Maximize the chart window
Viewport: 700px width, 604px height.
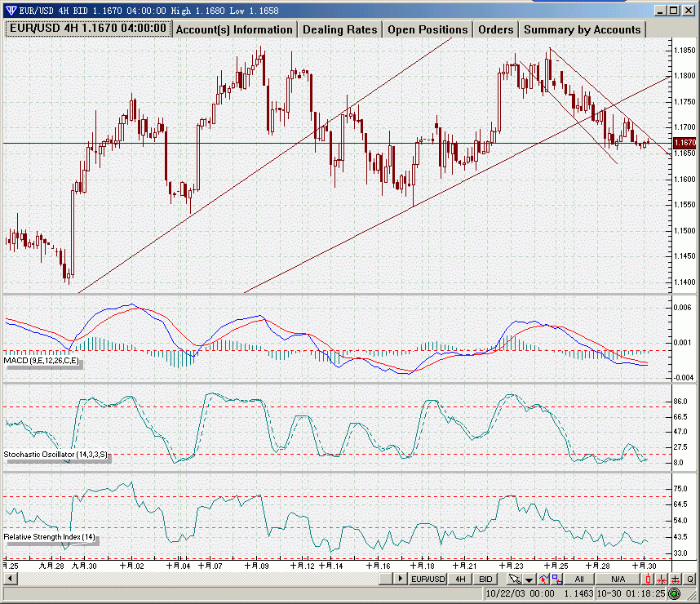click(674, 11)
